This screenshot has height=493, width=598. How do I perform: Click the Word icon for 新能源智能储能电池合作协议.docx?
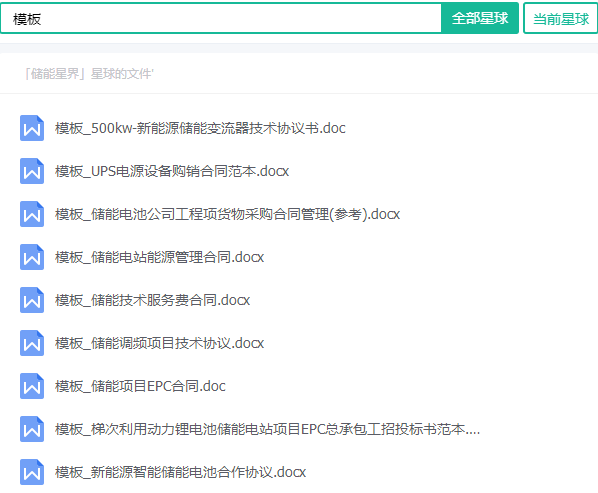click(x=32, y=472)
